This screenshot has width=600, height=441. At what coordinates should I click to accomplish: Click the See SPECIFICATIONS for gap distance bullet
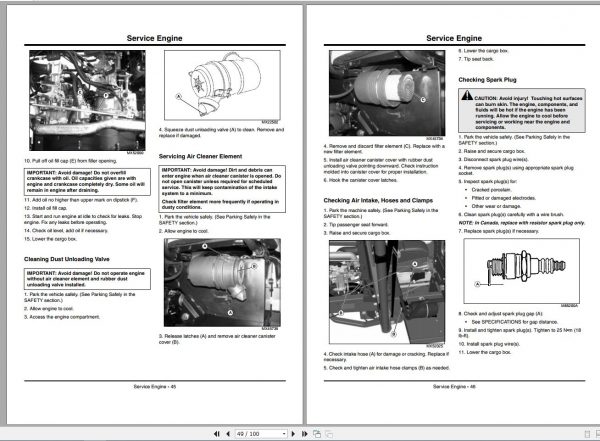click(514, 322)
